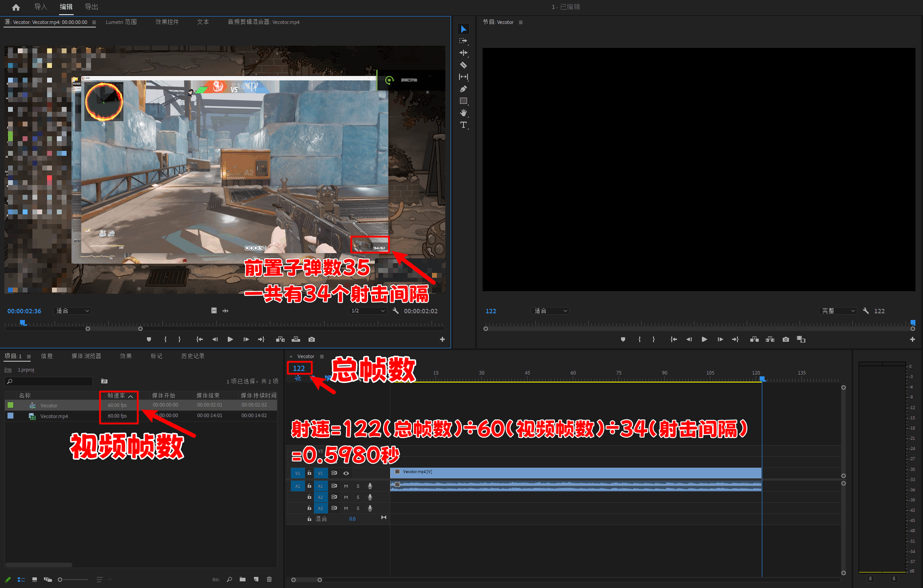The image size is (923, 588).
Task: Select the Rectangle tool
Action: [463, 101]
